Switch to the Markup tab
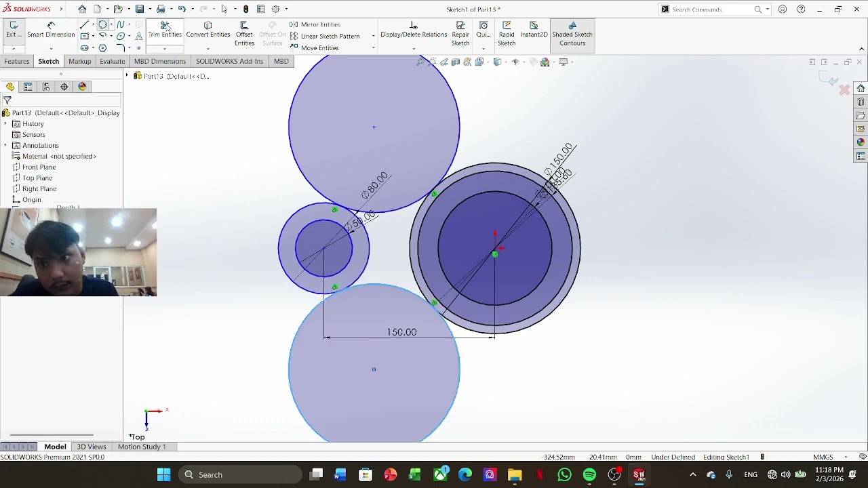868x488 pixels. 79,61
